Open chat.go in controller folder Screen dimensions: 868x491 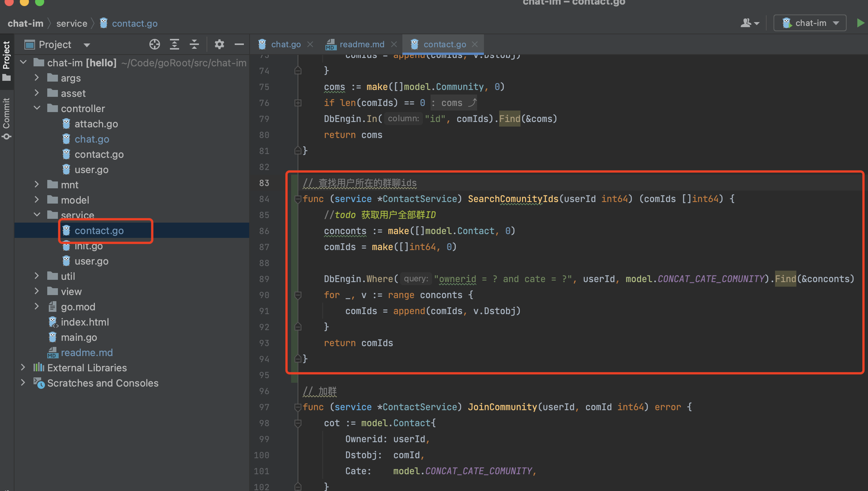(92, 139)
